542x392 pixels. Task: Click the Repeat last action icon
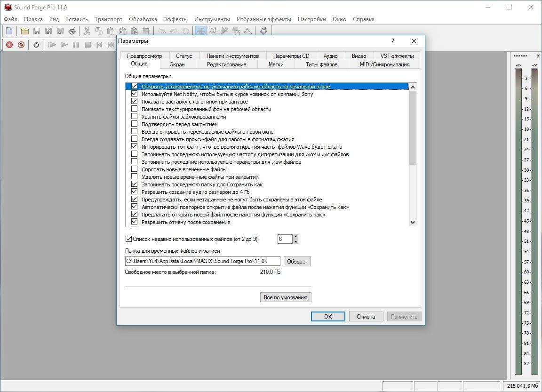tap(185, 31)
